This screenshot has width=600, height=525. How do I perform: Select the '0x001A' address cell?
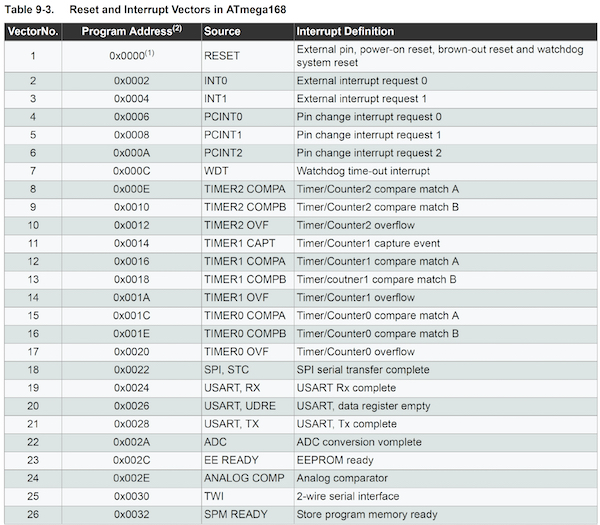[x=132, y=297]
